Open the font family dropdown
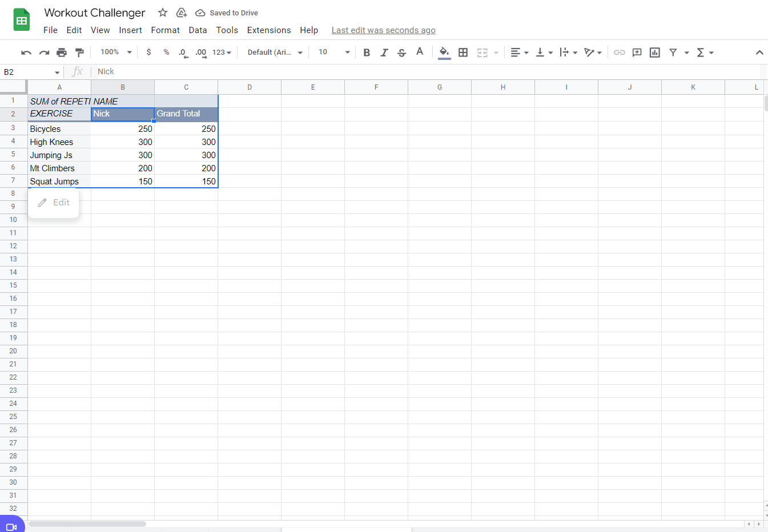This screenshot has width=768, height=532. point(275,53)
